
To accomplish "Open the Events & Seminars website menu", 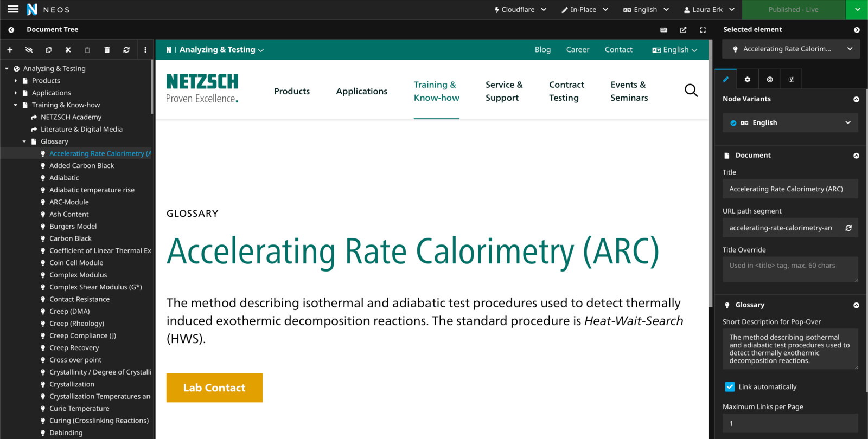I will [x=629, y=91].
